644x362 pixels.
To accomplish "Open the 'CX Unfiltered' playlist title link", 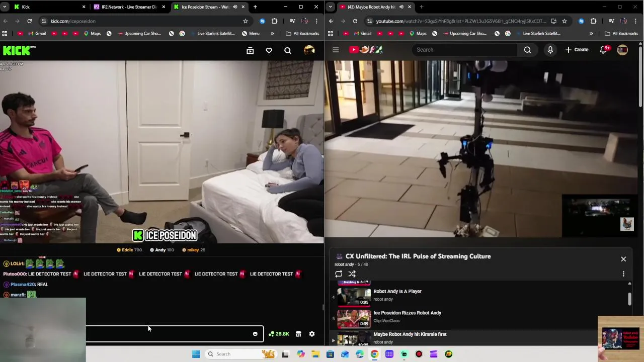I will (418, 256).
